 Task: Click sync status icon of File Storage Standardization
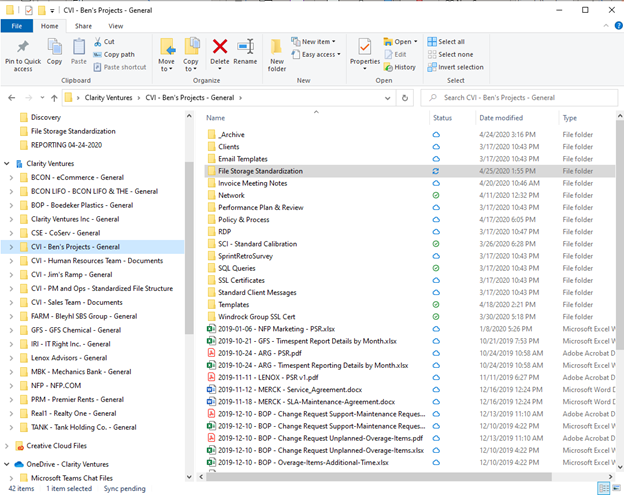tap(436, 171)
